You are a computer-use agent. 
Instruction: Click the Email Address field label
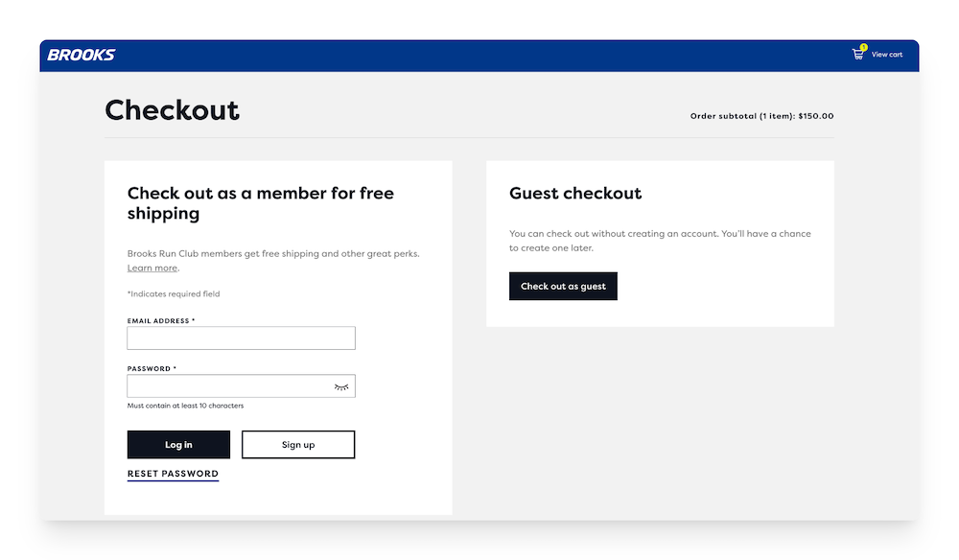[x=160, y=321]
